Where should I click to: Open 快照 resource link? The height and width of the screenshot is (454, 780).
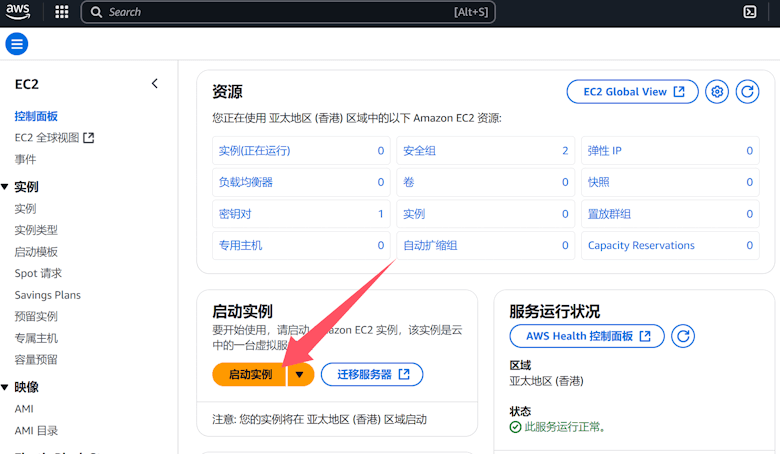598,182
